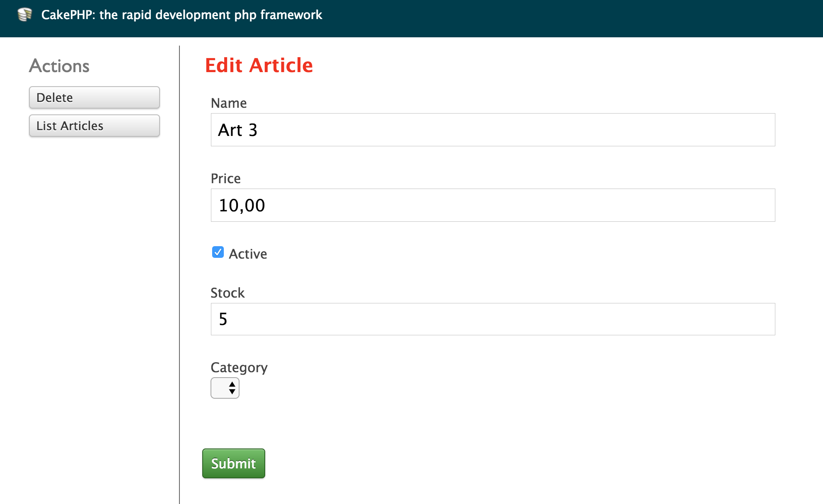Click the Category field label
Viewport: 823px width, 504px height.
coord(239,368)
